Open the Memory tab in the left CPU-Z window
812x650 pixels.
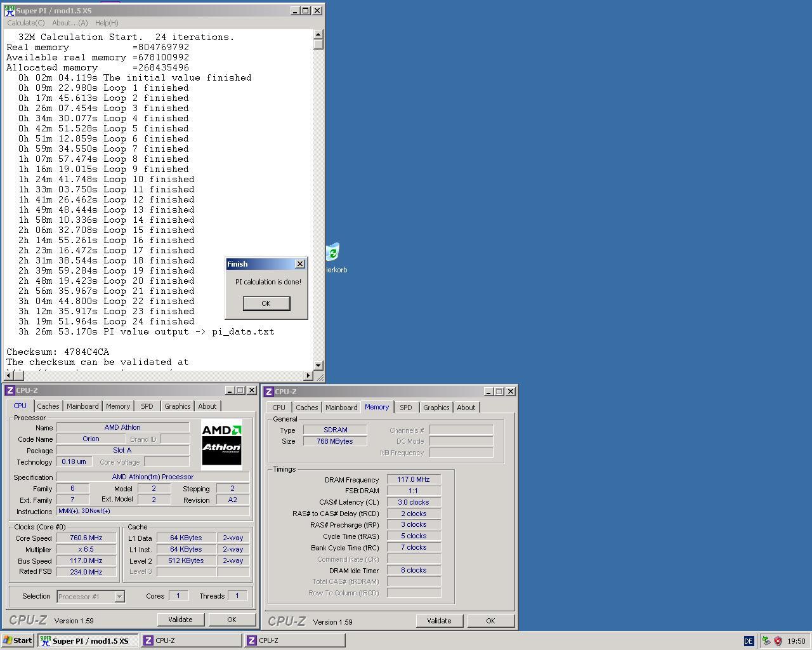click(x=118, y=406)
